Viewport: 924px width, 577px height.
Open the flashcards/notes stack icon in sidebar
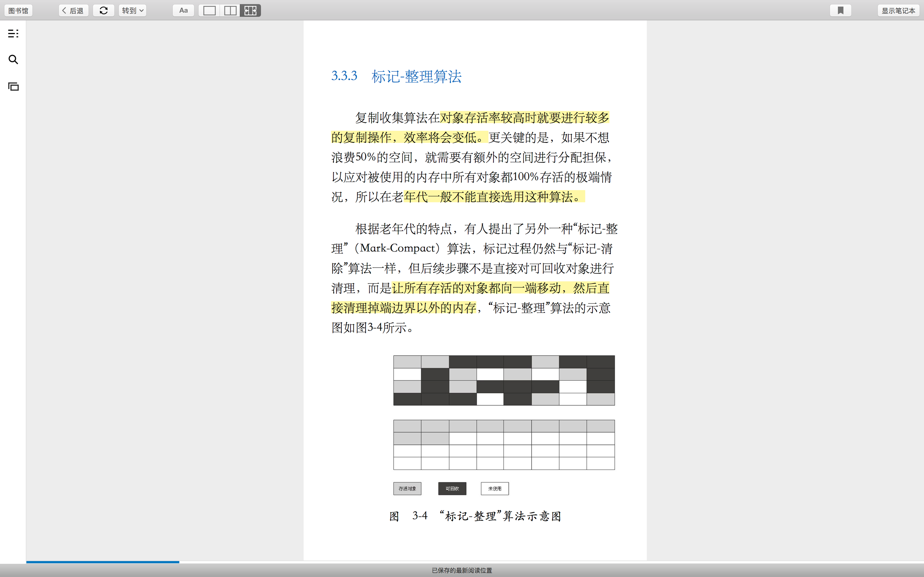click(x=13, y=87)
